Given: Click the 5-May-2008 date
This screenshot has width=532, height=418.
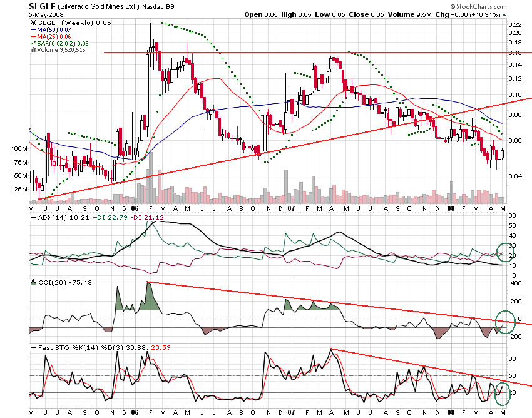Looking at the screenshot, I should (46, 14).
